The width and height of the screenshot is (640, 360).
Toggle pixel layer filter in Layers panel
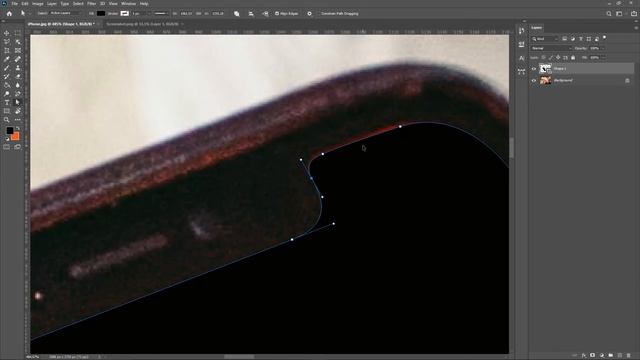click(564, 39)
